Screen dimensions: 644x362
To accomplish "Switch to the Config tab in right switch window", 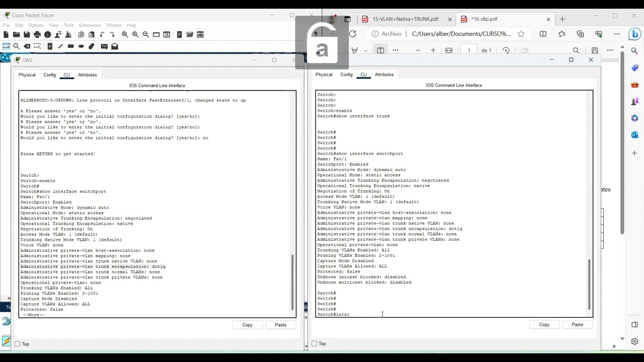I will (346, 74).
